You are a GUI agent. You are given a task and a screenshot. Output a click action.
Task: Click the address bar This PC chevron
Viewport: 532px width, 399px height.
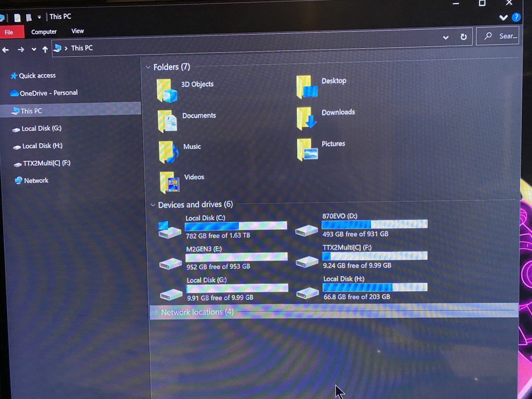tap(66, 48)
